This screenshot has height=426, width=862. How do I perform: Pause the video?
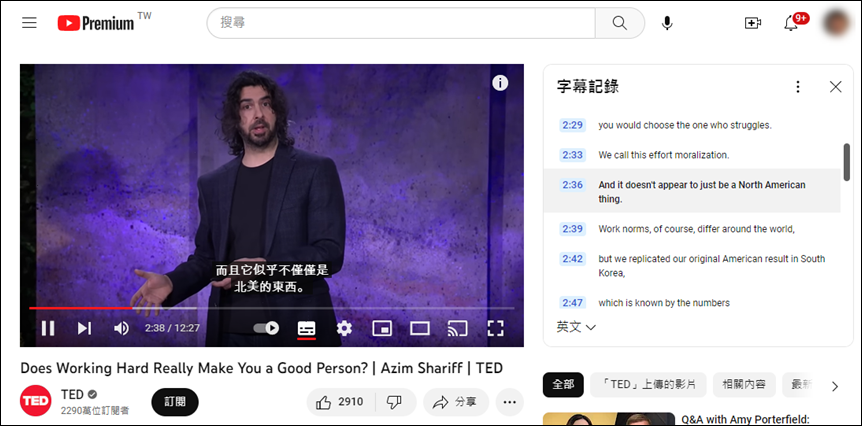[x=48, y=329]
